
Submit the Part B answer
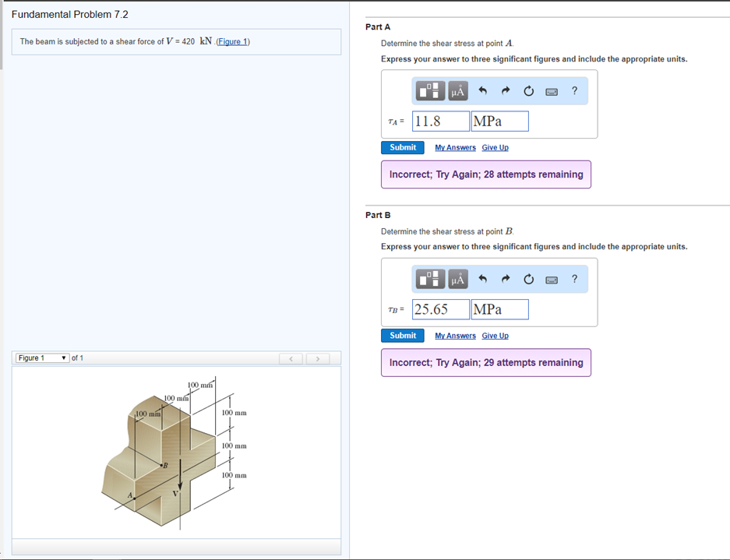[403, 336]
